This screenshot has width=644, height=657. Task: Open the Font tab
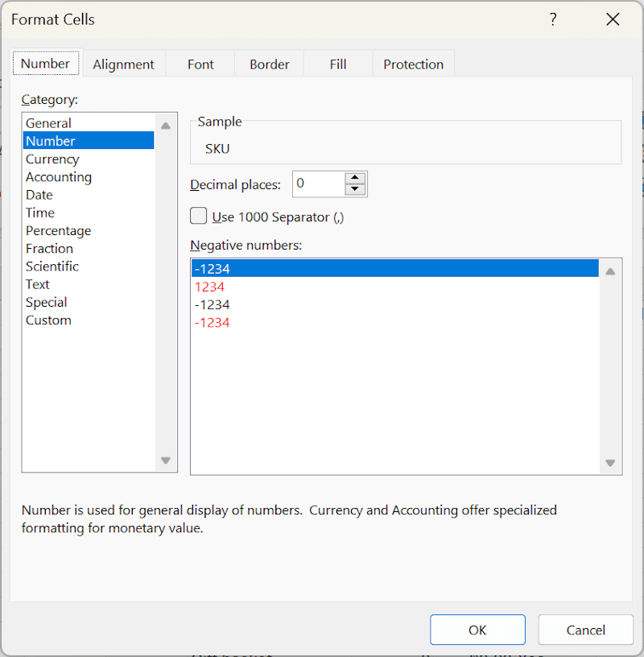point(200,64)
